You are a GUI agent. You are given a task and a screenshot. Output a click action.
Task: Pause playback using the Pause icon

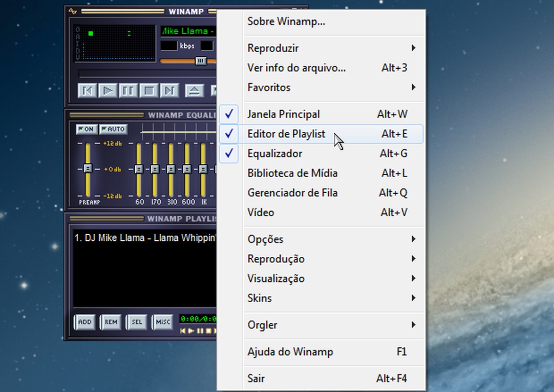coord(128,91)
